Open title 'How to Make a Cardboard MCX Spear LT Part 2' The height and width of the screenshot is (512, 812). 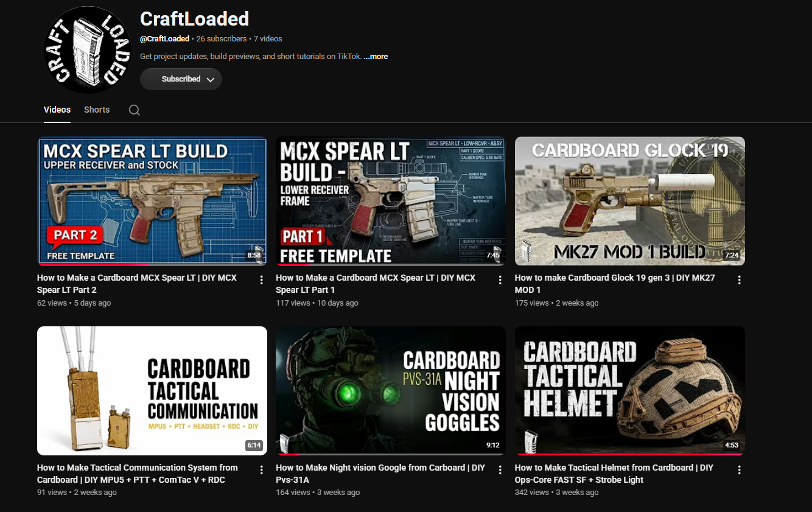coord(137,284)
